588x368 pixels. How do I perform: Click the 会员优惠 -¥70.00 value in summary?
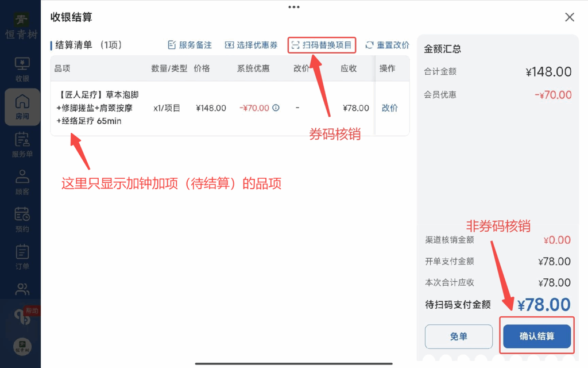click(553, 95)
